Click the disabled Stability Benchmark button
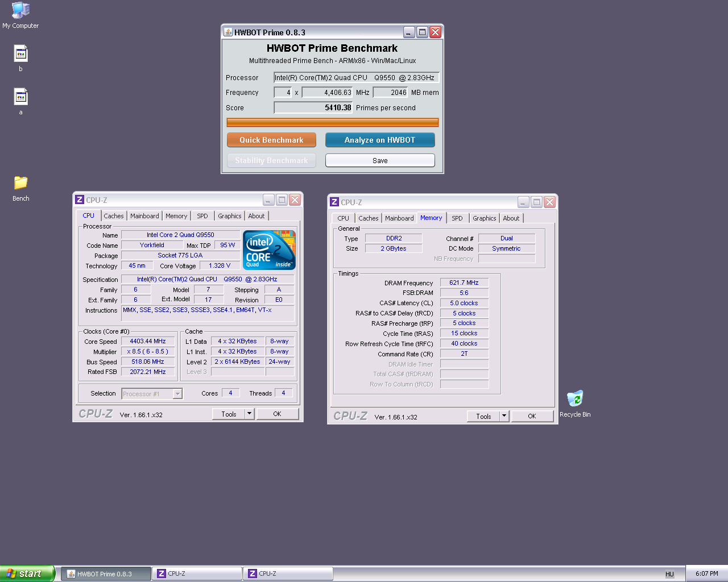 (271, 161)
